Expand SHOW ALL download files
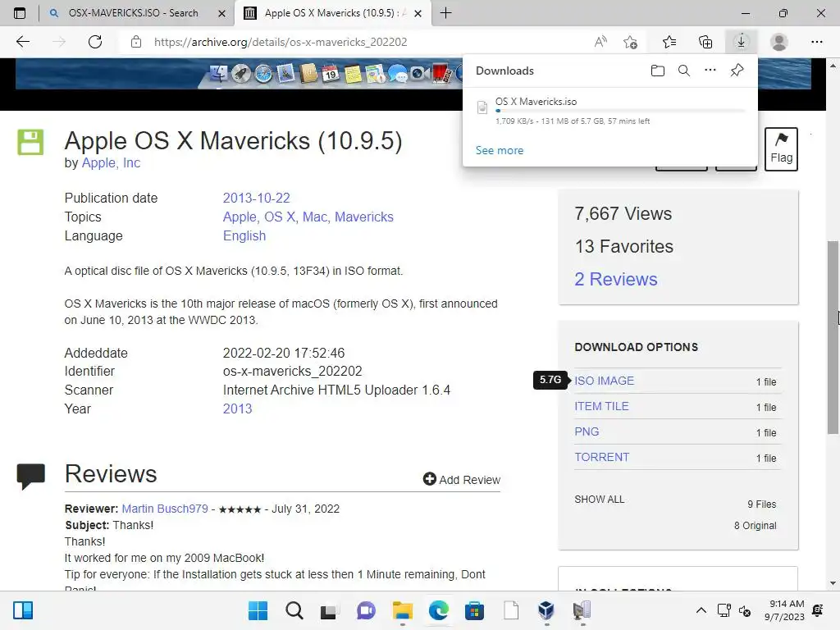 [x=599, y=500]
